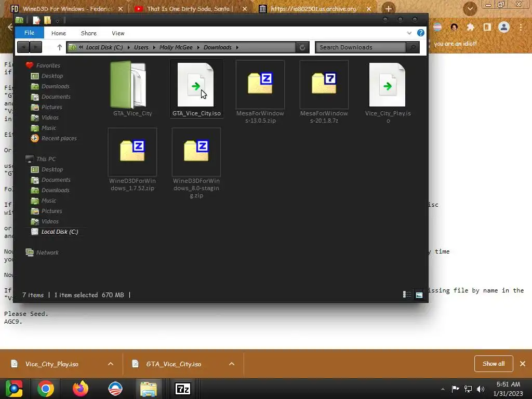Click the Explorer Help question mark icon

point(420,33)
